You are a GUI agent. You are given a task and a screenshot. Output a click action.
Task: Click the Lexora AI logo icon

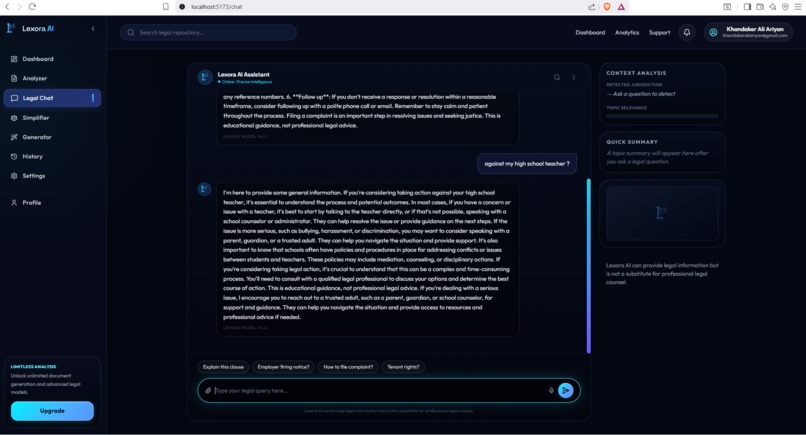coord(10,28)
